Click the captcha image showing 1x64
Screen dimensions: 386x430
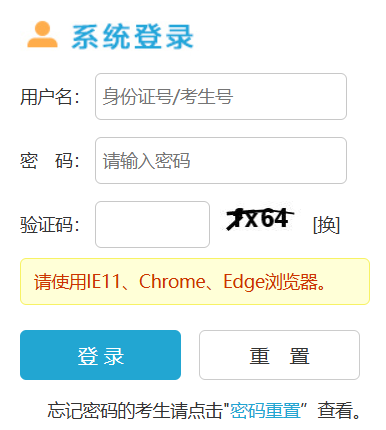[259, 219]
